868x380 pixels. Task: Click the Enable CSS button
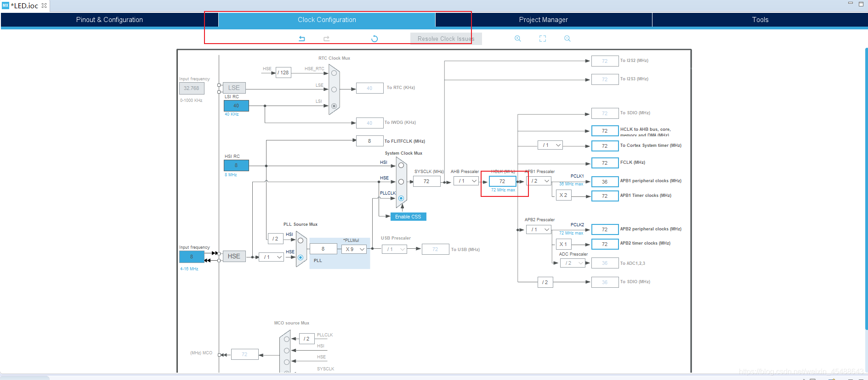coord(408,217)
